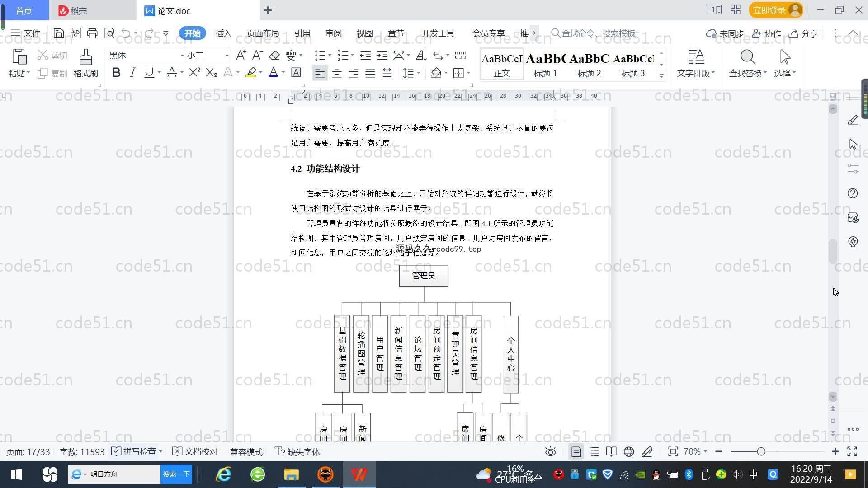Expand the paste options arrow
868x488 pixels.
(x=28, y=73)
